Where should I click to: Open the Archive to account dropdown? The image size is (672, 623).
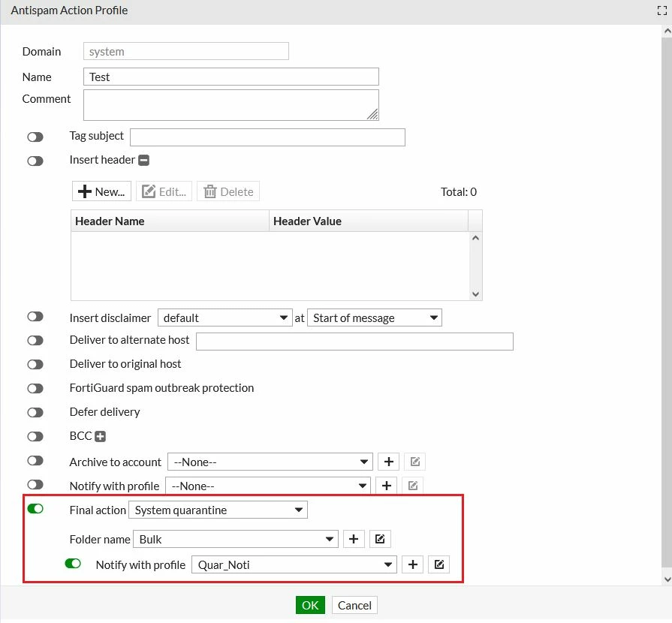click(x=270, y=462)
